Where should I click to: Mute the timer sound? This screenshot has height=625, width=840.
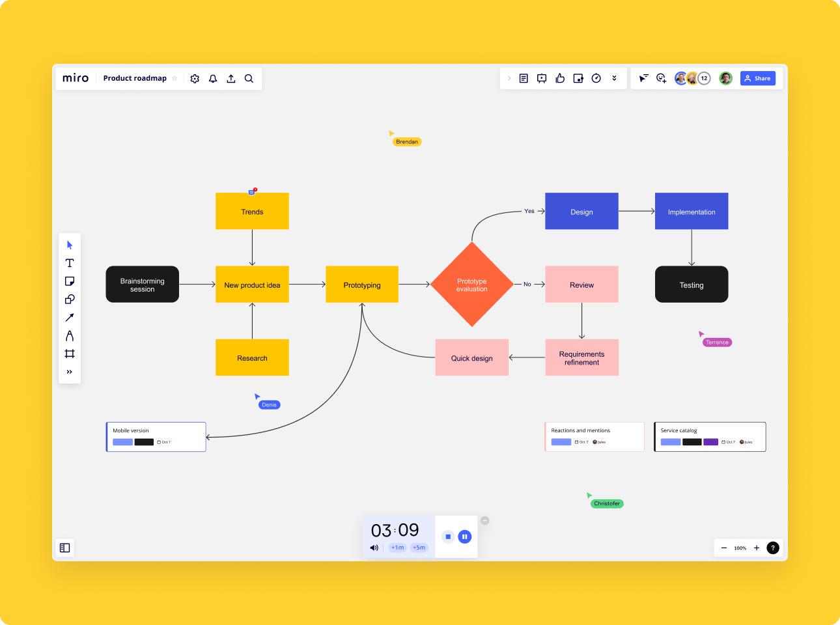tap(374, 548)
